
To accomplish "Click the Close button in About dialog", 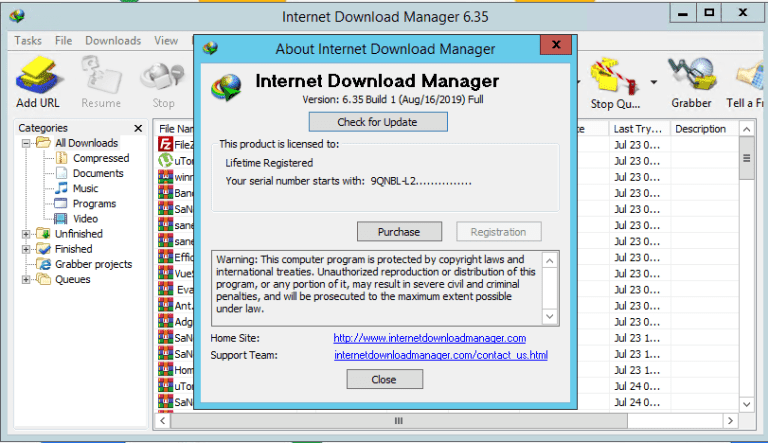I will coord(384,380).
